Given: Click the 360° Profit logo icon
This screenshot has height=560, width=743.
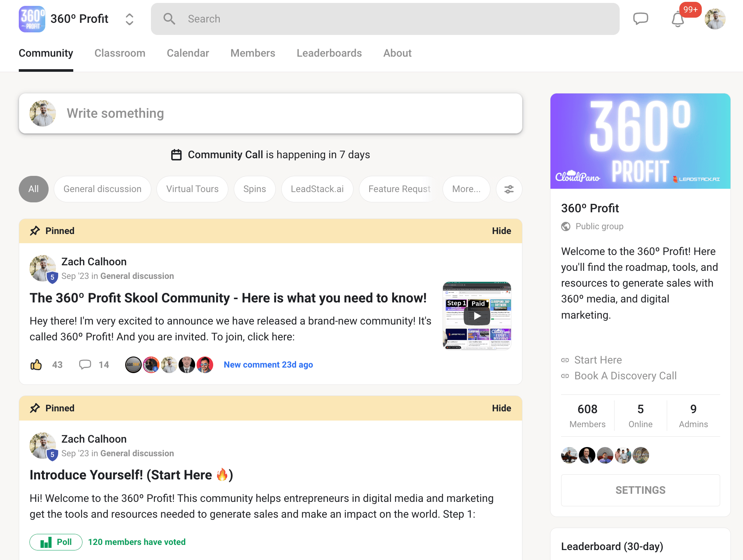Looking at the screenshot, I should pyautogui.click(x=32, y=19).
